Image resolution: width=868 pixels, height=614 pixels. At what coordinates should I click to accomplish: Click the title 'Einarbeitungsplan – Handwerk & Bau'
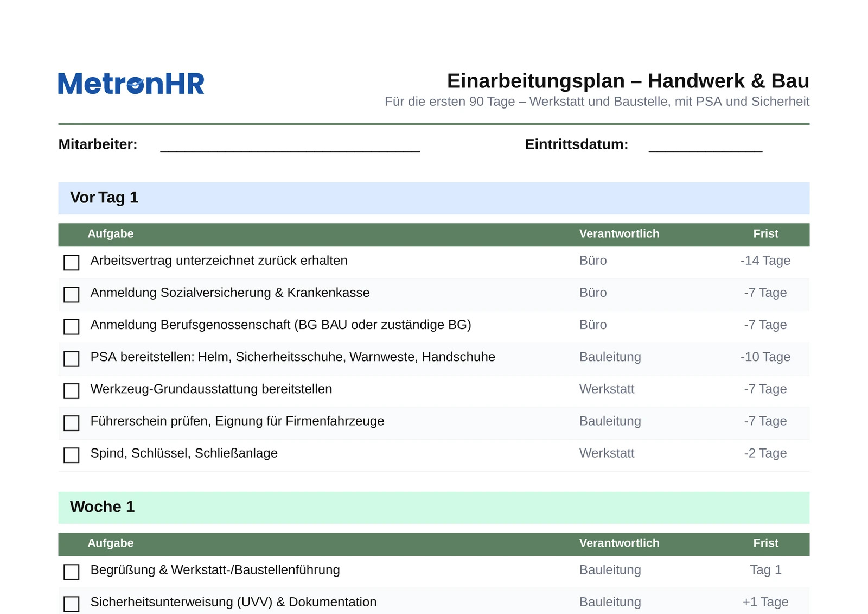628,81
